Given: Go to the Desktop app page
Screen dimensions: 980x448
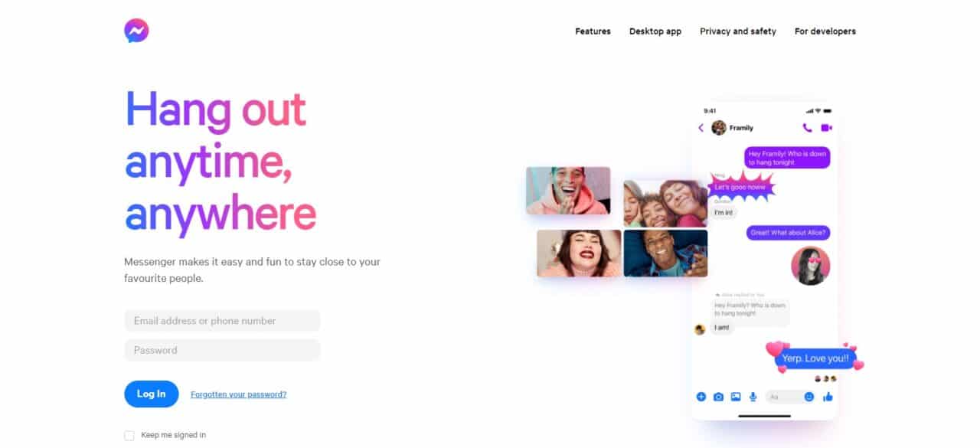Looking at the screenshot, I should click(655, 31).
